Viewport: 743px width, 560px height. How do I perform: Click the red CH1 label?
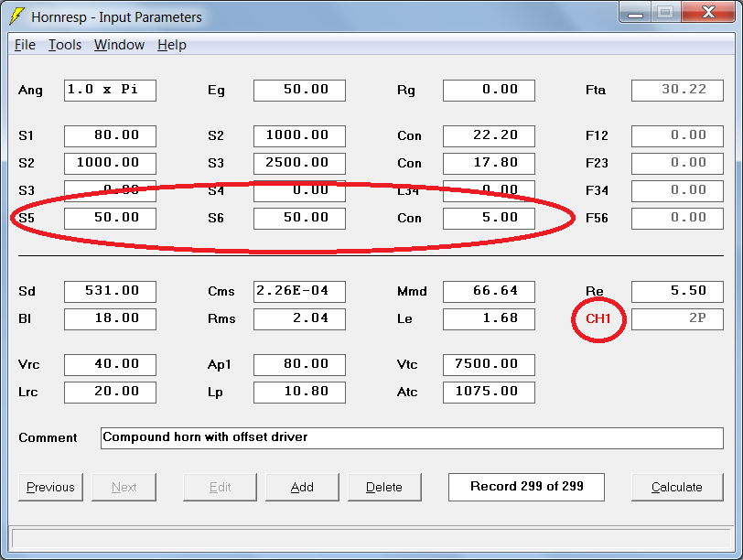coord(598,318)
